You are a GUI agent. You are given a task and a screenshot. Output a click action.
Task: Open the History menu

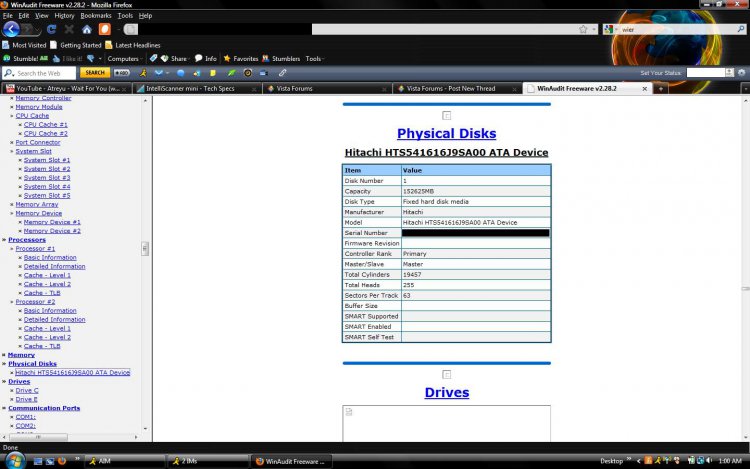(64, 15)
